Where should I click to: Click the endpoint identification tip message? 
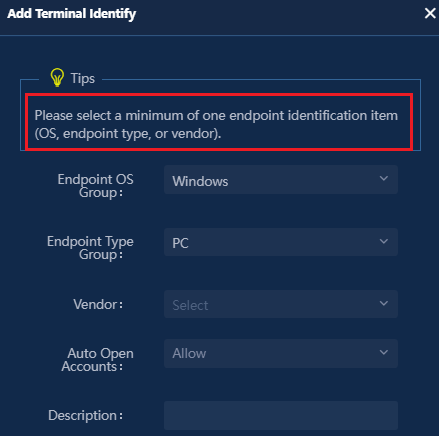216,124
